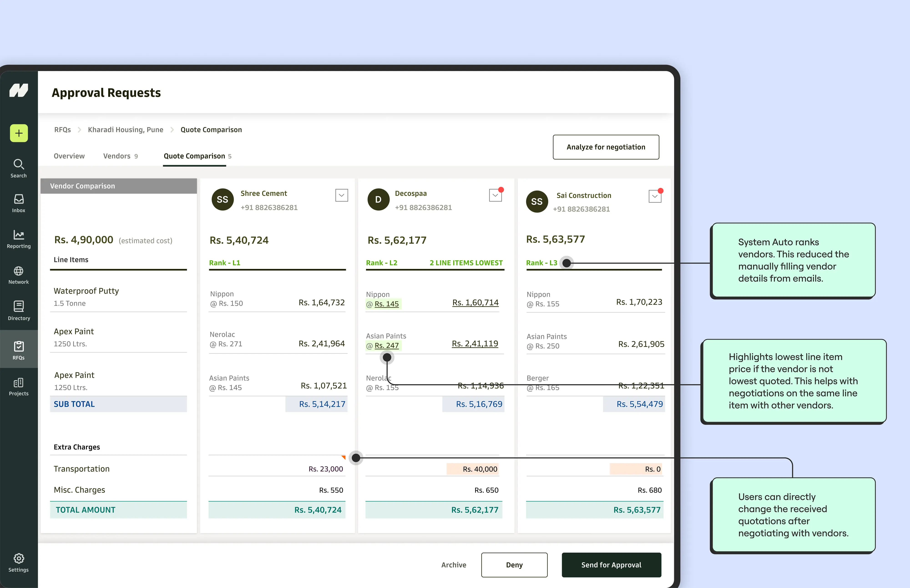Click Decospaa D avatar
This screenshot has width=910, height=588.
(x=378, y=199)
